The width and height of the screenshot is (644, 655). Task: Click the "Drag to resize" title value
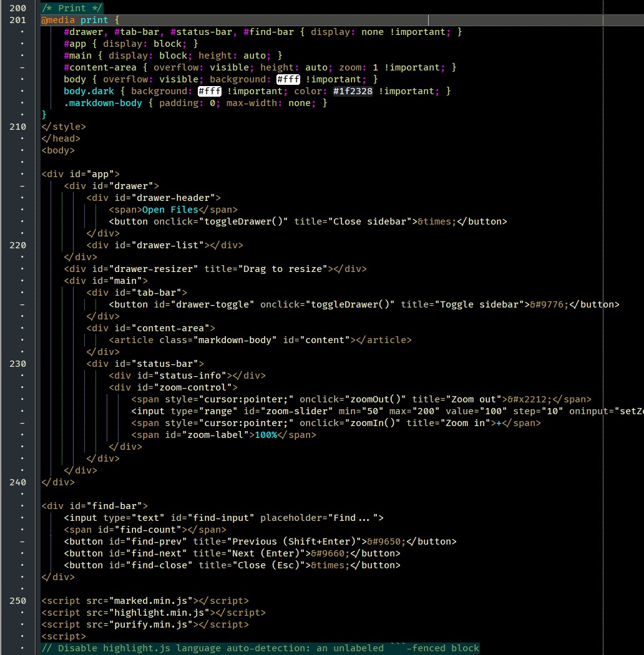tap(283, 269)
